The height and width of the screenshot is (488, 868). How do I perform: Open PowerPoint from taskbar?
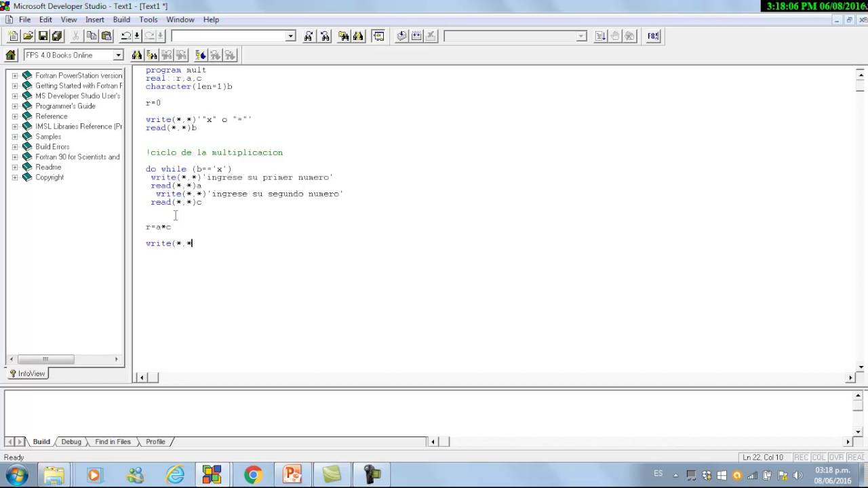click(x=292, y=474)
